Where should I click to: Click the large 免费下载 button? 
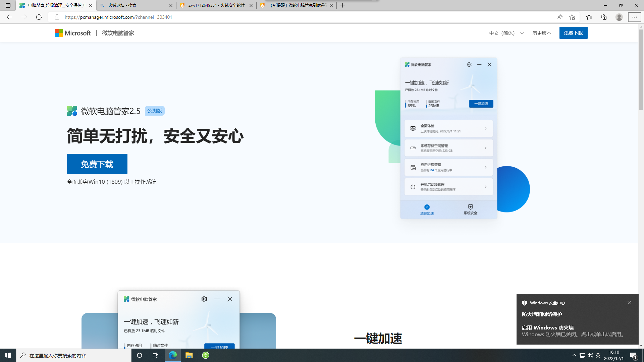pyautogui.click(x=97, y=164)
